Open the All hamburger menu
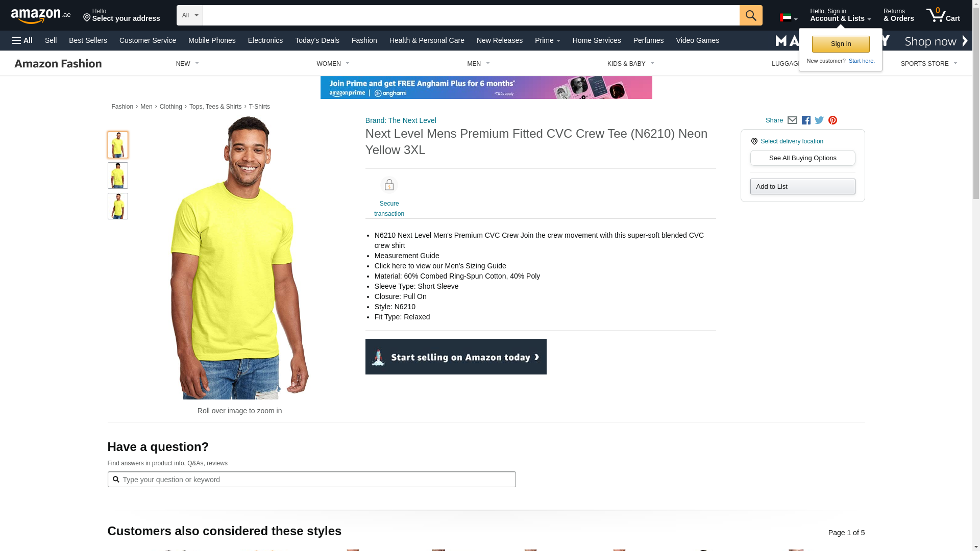This screenshot has width=980, height=551. tap(22, 40)
